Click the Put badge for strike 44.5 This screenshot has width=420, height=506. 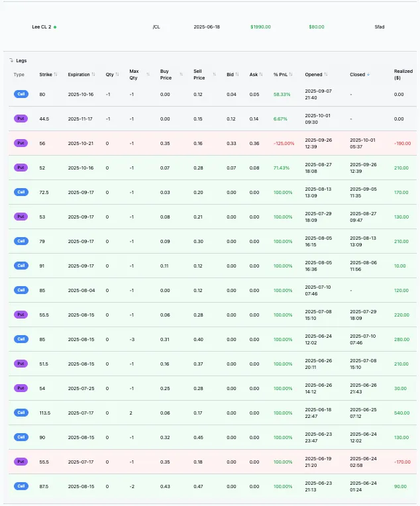[x=21, y=119]
